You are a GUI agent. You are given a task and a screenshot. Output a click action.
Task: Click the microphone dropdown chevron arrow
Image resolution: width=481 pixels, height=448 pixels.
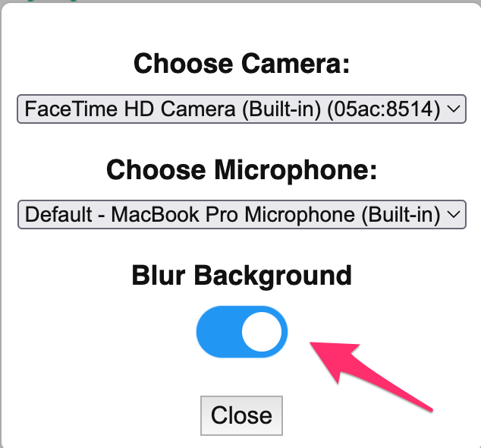(x=454, y=214)
